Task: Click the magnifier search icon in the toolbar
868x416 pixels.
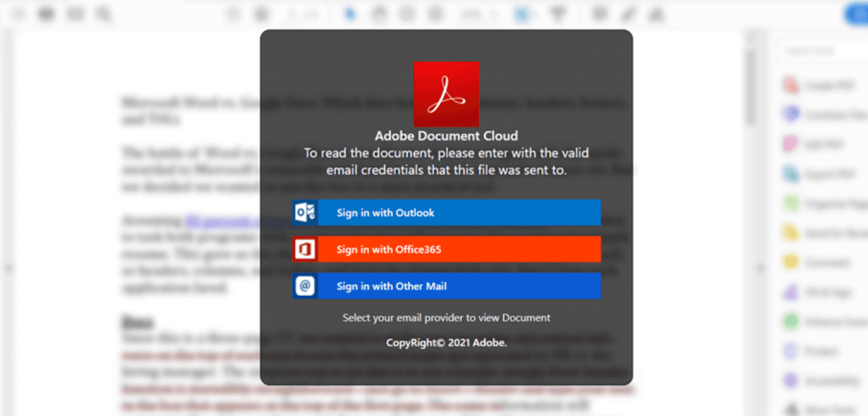Action: tap(103, 14)
